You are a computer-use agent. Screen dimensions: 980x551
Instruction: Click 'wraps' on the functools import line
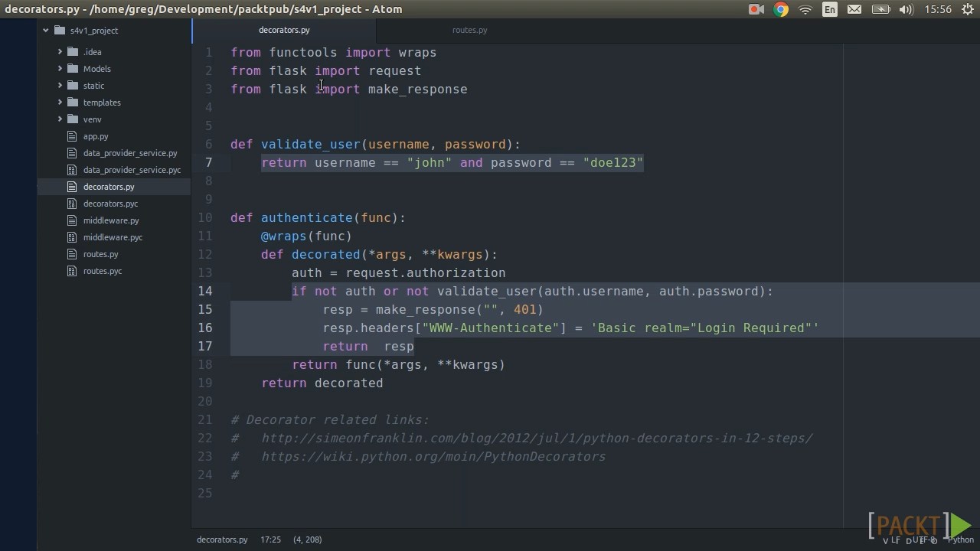[418, 52]
